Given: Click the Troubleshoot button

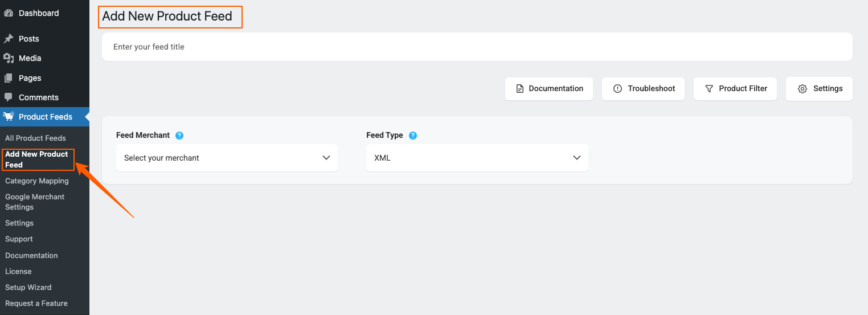Looking at the screenshot, I should pos(643,89).
